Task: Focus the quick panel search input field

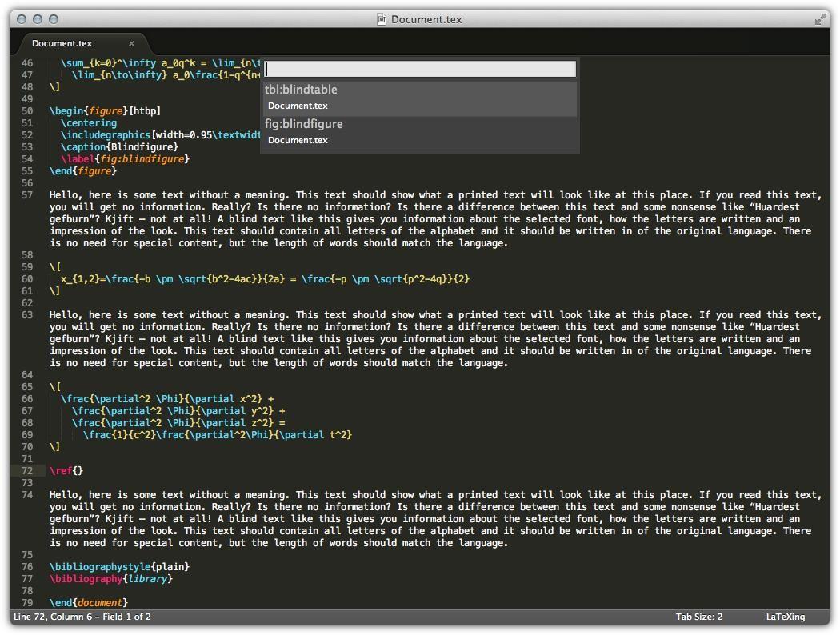Action: (x=420, y=70)
